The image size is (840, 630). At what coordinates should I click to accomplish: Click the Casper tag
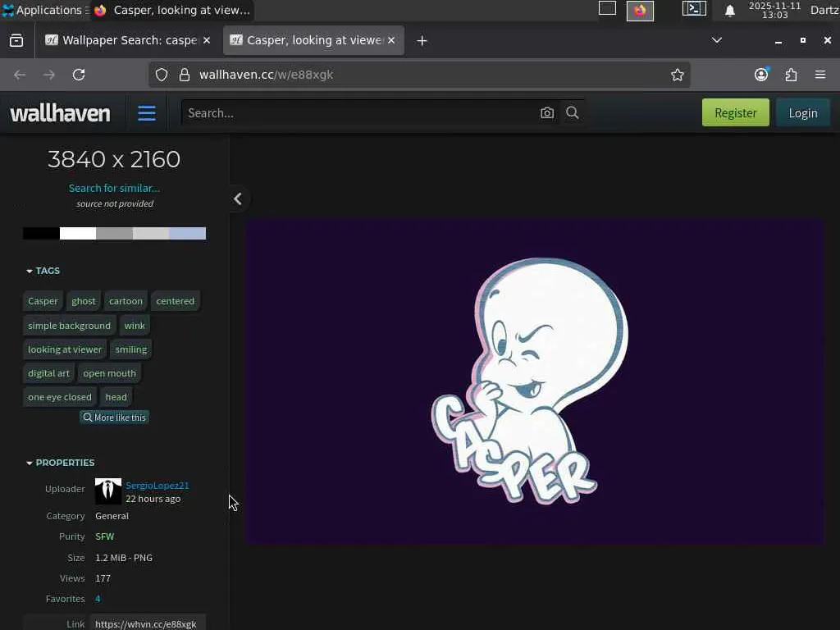click(x=43, y=301)
